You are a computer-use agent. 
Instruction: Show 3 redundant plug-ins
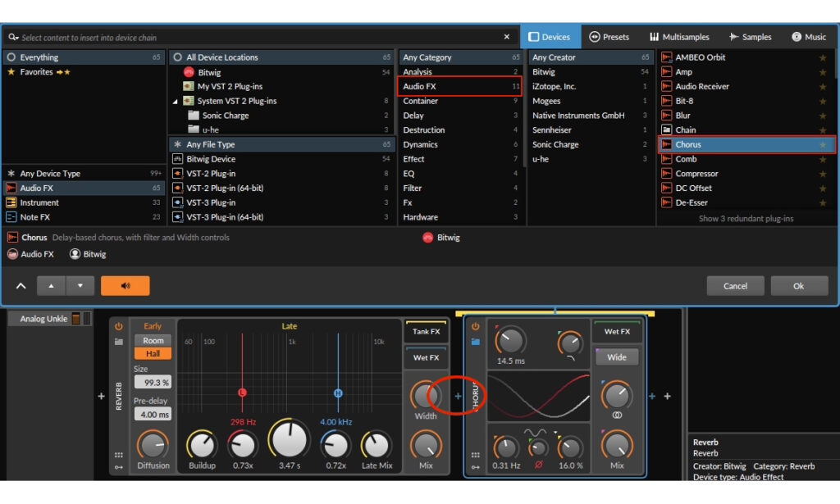tap(746, 218)
